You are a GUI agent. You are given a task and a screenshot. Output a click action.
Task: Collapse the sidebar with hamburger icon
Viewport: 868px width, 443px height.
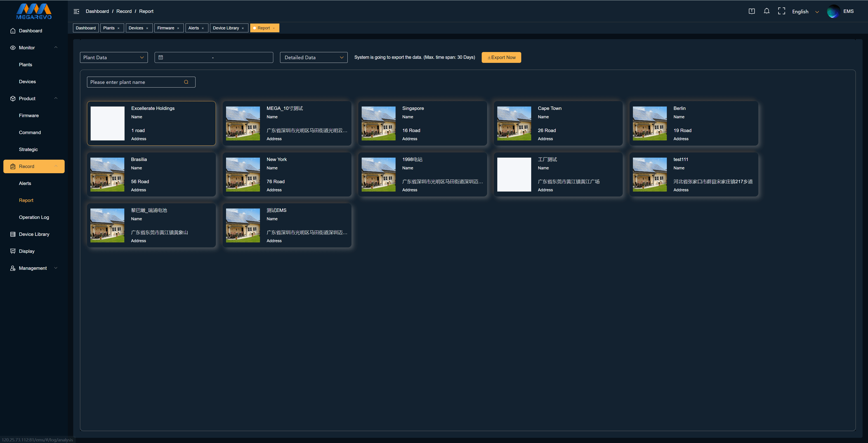pos(76,12)
